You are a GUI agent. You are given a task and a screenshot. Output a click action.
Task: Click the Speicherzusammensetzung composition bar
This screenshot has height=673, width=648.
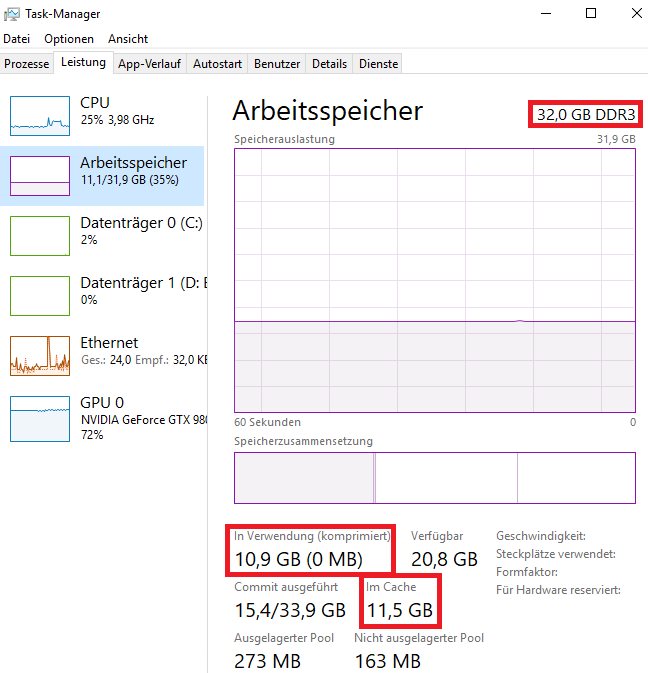tap(435, 478)
